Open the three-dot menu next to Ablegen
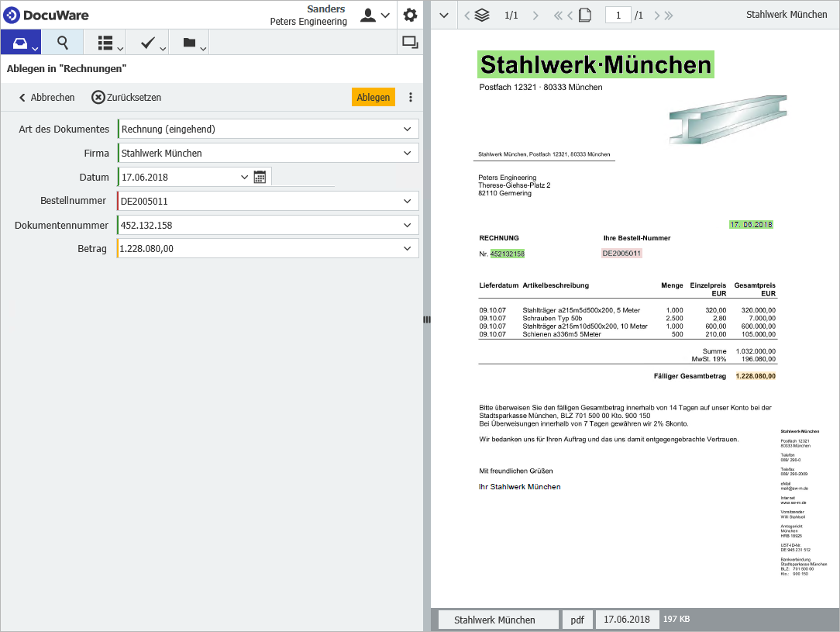The width and height of the screenshot is (840, 632). [410, 97]
